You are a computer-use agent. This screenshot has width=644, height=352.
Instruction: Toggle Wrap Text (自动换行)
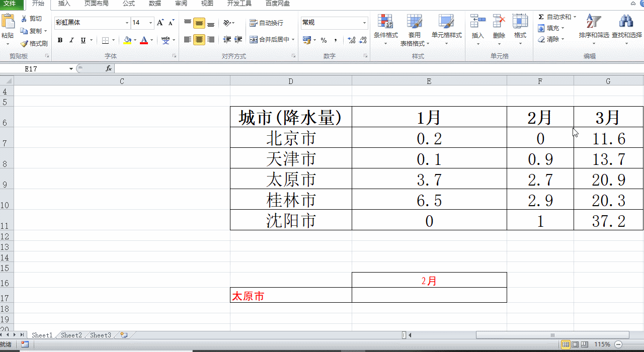(266, 23)
